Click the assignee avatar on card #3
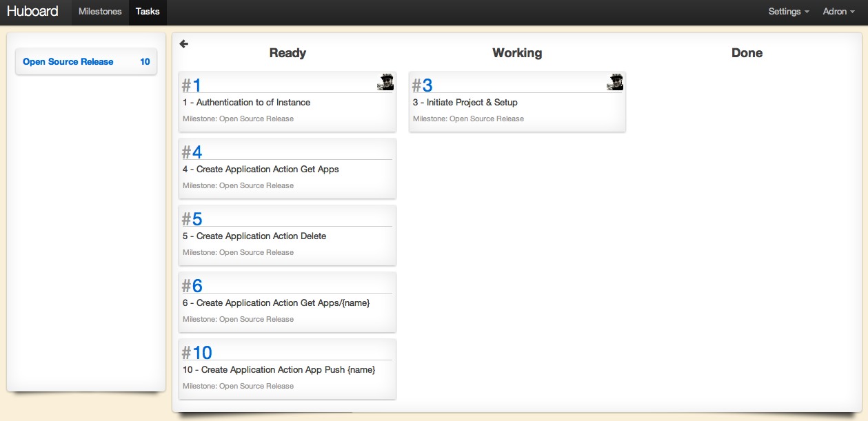The image size is (868, 421). 614,81
